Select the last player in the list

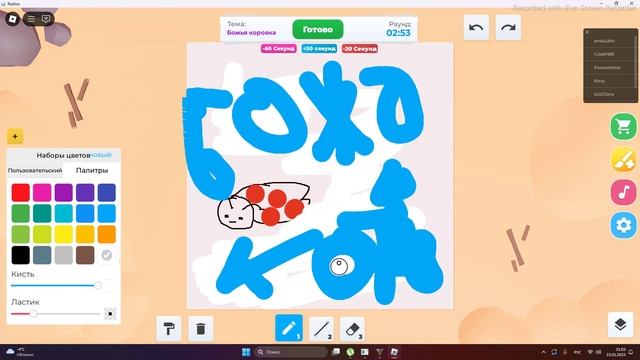tap(609, 94)
